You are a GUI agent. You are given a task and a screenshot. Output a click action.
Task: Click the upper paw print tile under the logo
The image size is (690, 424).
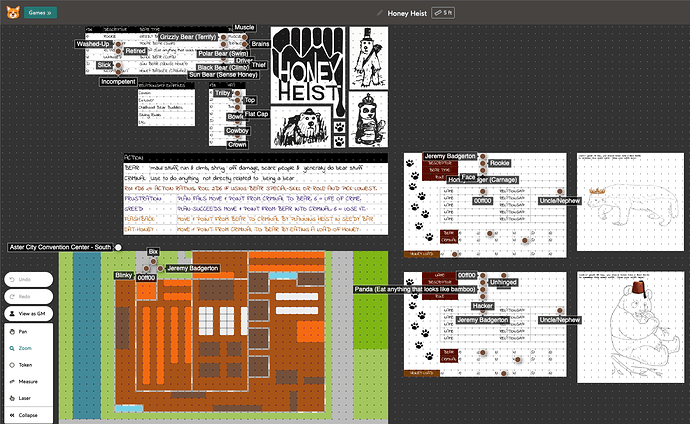339,127
